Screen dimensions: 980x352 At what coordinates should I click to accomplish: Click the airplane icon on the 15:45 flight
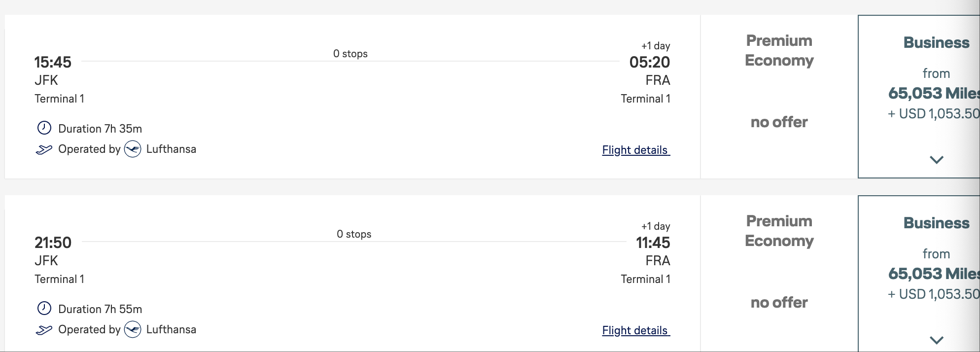point(44,149)
